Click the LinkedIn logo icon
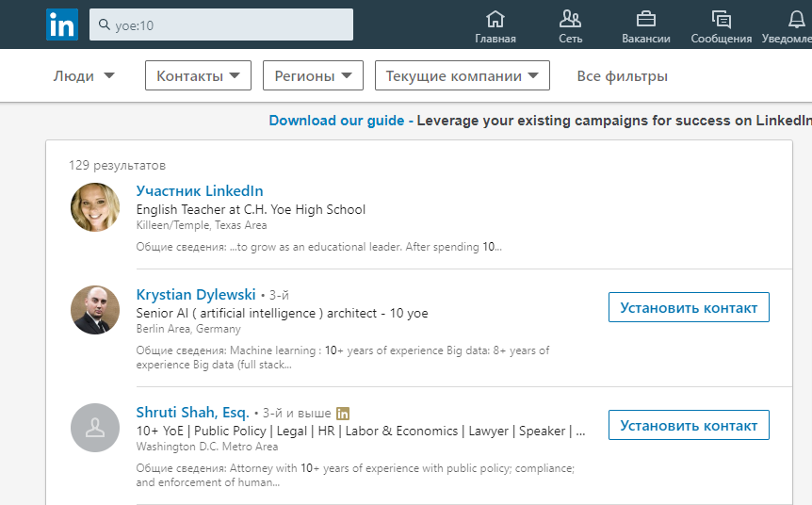This screenshot has width=812, height=505. point(62,24)
